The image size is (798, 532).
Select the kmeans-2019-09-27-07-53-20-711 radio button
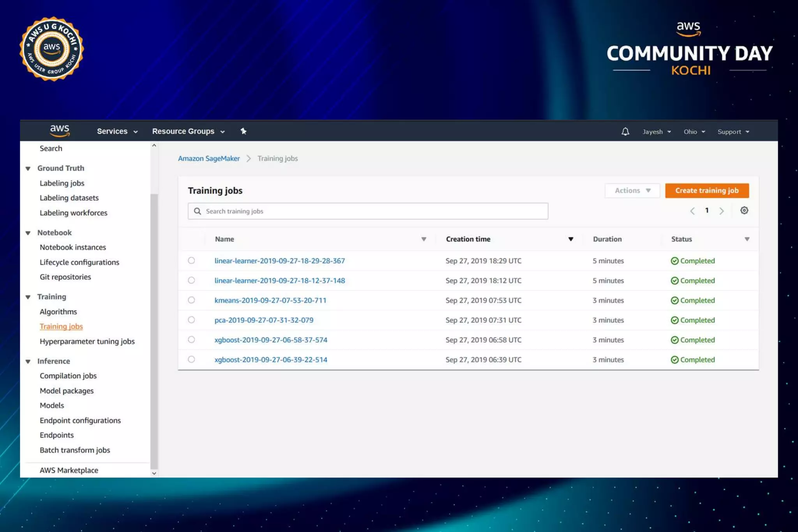point(191,300)
